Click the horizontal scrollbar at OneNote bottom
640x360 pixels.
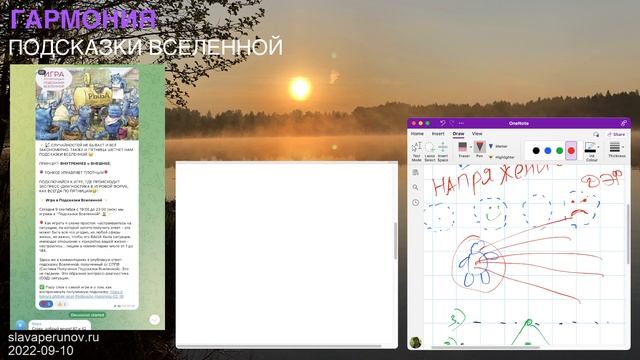point(485,347)
